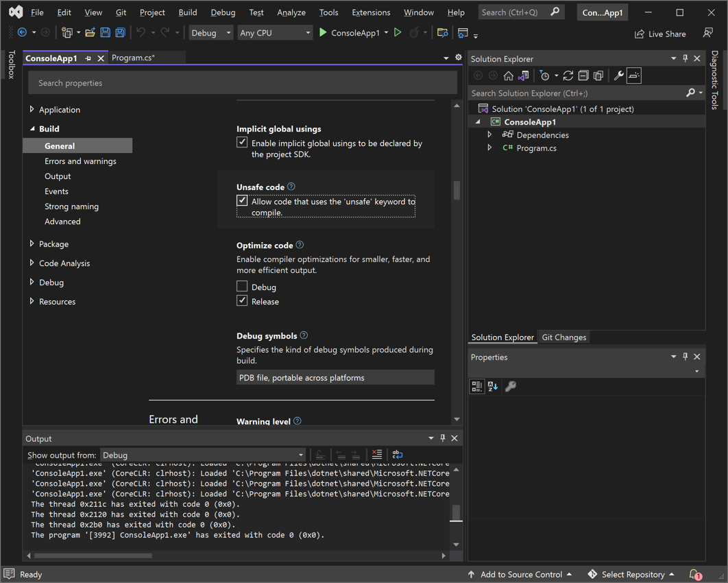Toggle auto-hide pin on Solution Explorer
The image size is (728, 583).
point(685,58)
